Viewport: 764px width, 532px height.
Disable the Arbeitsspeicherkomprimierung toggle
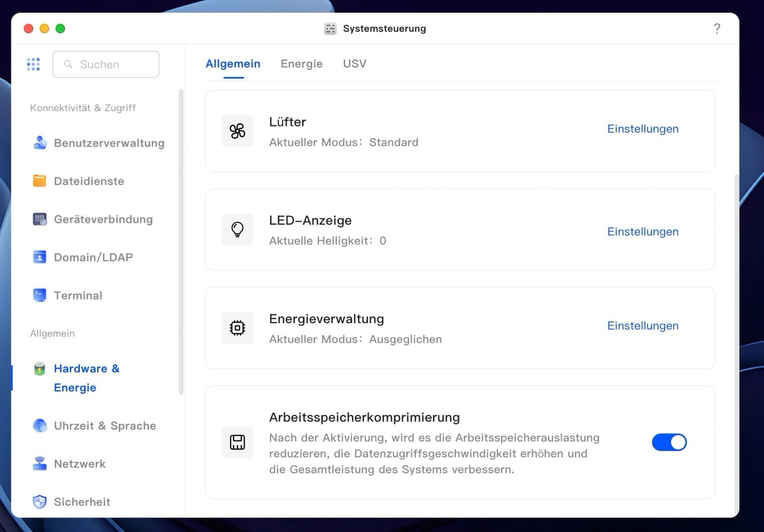click(x=668, y=442)
